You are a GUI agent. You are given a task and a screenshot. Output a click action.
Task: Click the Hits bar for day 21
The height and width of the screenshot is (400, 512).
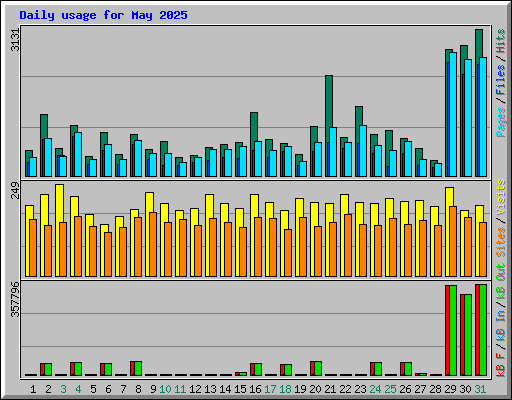[329, 100]
